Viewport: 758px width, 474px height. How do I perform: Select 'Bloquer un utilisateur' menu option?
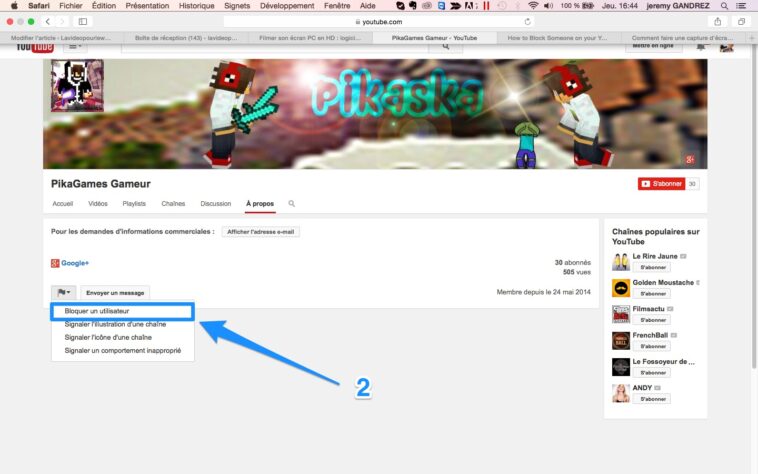click(x=97, y=312)
